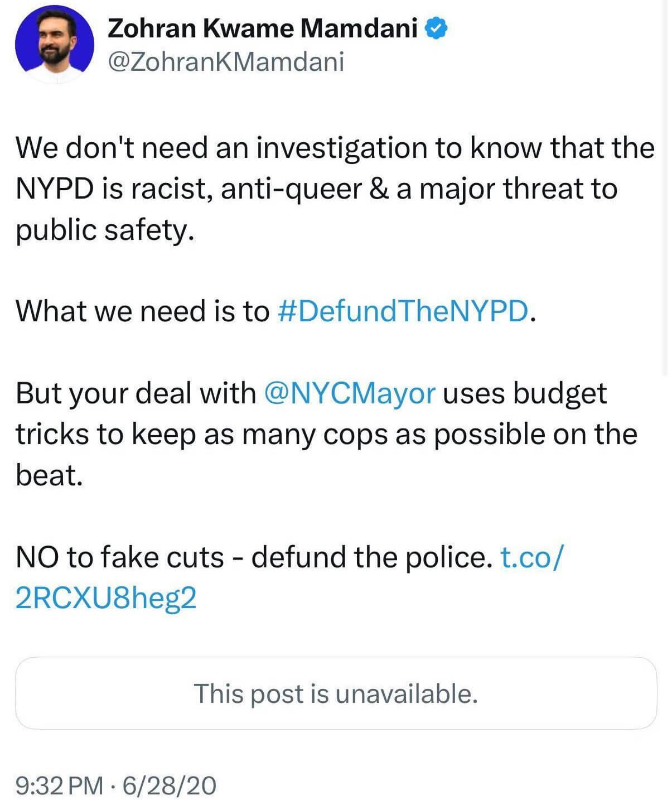Click the word "beat." ending the third paragraph

pos(49,475)
